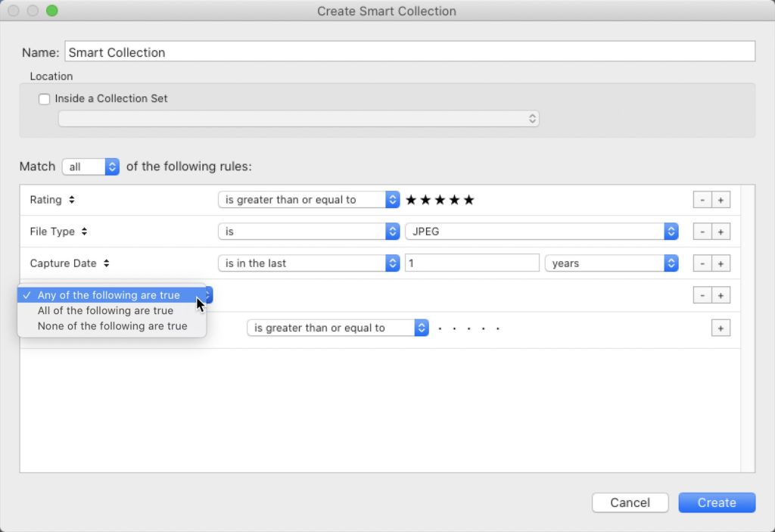Viewport: 775px width, 532px height.
Task: Click the Smart Collection name field
Action: [x=409, y=52]
